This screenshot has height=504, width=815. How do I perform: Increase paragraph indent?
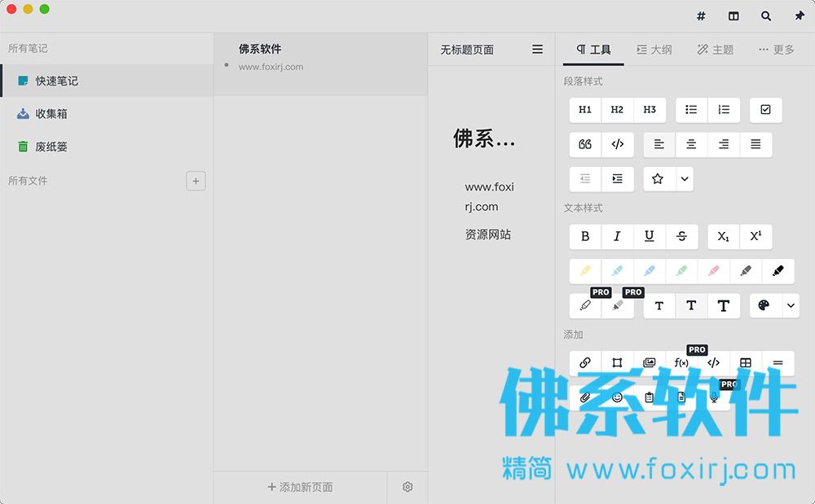618,179
